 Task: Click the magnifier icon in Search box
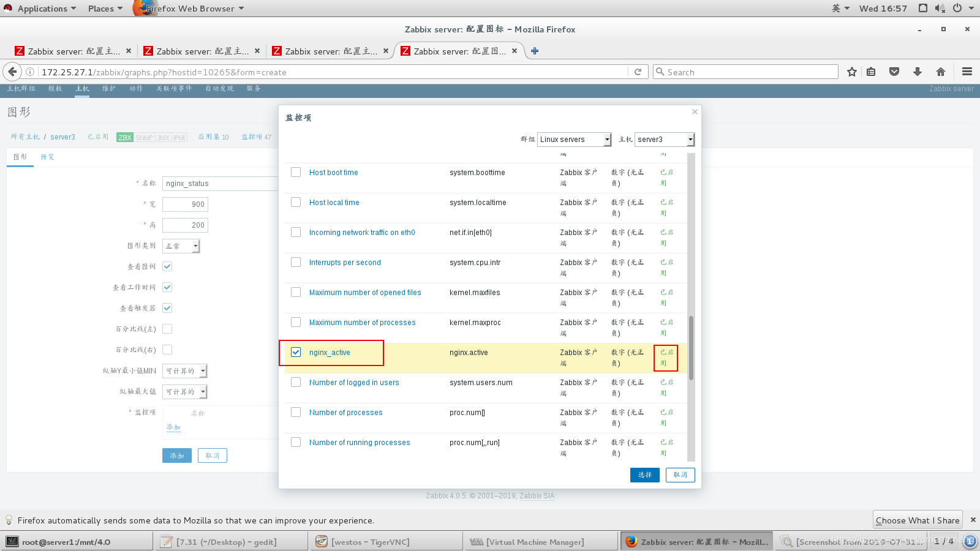pyautogui.click(x=660, y=72)
